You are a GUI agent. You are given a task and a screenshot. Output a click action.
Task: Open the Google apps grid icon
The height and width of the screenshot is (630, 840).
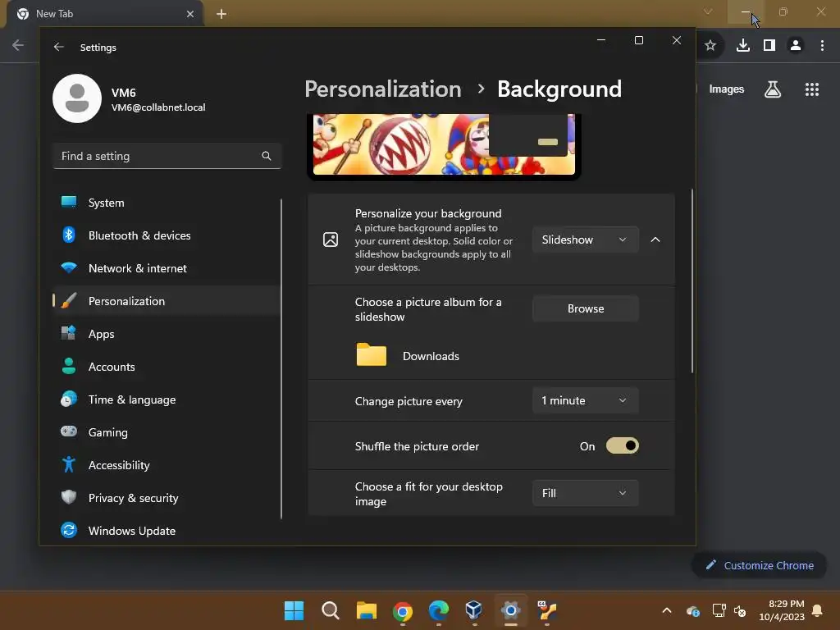point(812,89)
